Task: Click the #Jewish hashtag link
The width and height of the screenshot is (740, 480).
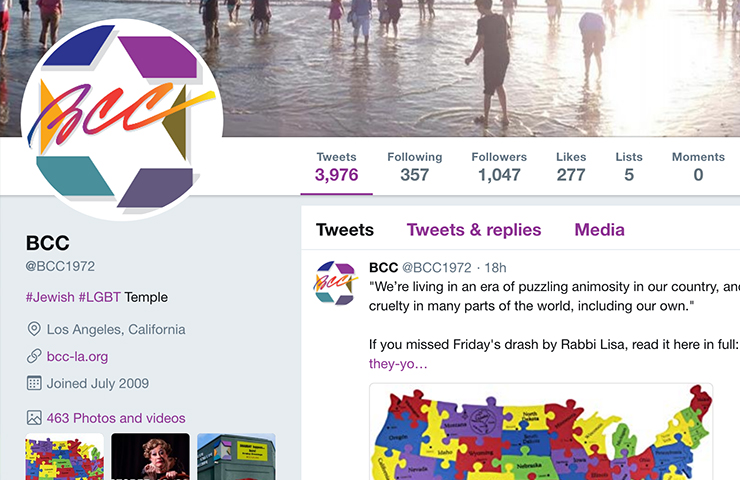Action: point(50,297)
